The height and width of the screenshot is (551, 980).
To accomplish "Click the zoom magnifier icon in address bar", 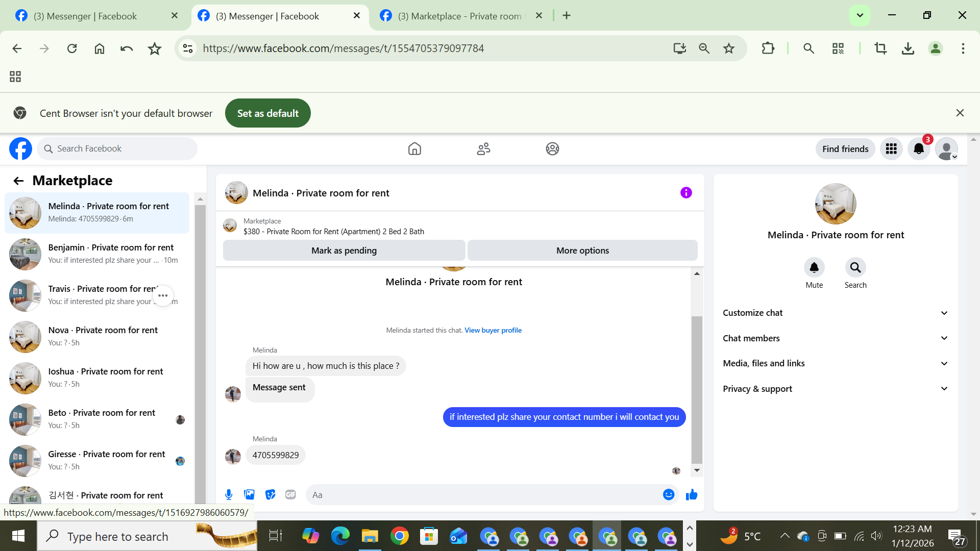I will click(x=704, y=48).
